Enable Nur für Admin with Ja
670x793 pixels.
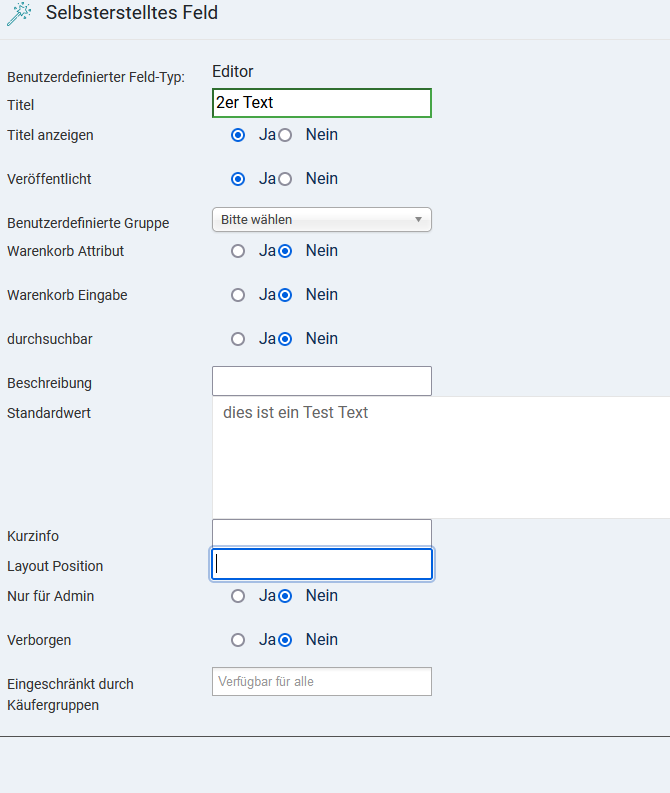click(238, 596)
